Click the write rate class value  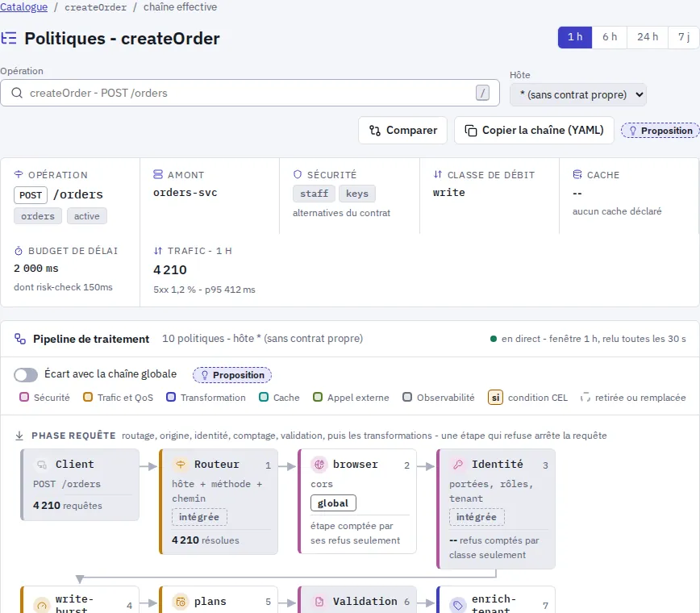click(x=448, y=193)
